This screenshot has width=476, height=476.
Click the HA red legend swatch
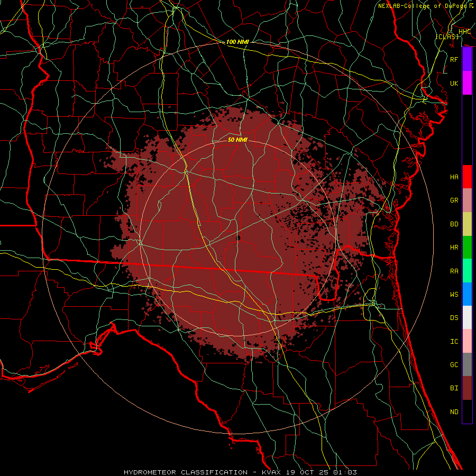tap(466, 177)
